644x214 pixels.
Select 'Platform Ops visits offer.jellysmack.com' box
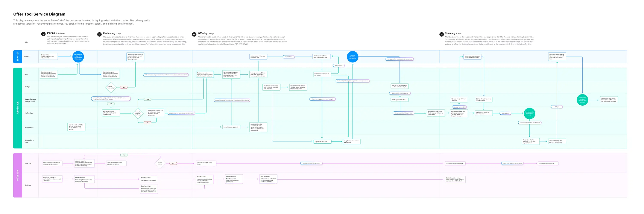pyautogui.click(x=111, y=113)
